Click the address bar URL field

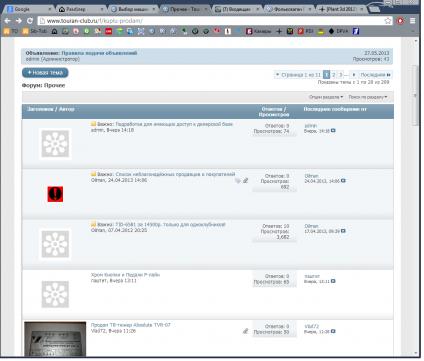point(213,21)
